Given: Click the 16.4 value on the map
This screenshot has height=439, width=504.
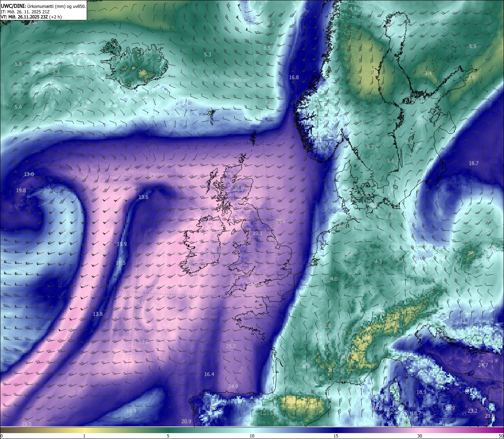Looking at the screenshot, I should click(x=209, y=374).
